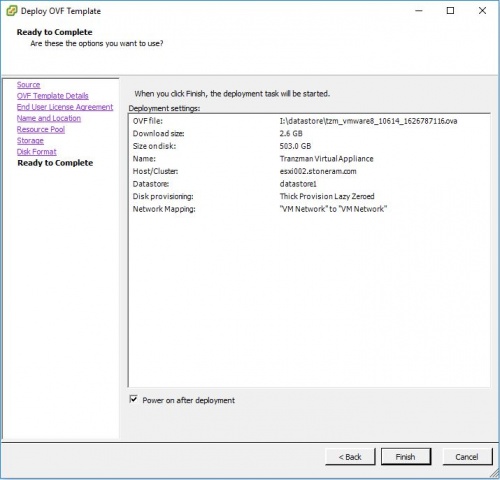Click the Network Mapping label

pyautogui.click(x=164, y=209)
